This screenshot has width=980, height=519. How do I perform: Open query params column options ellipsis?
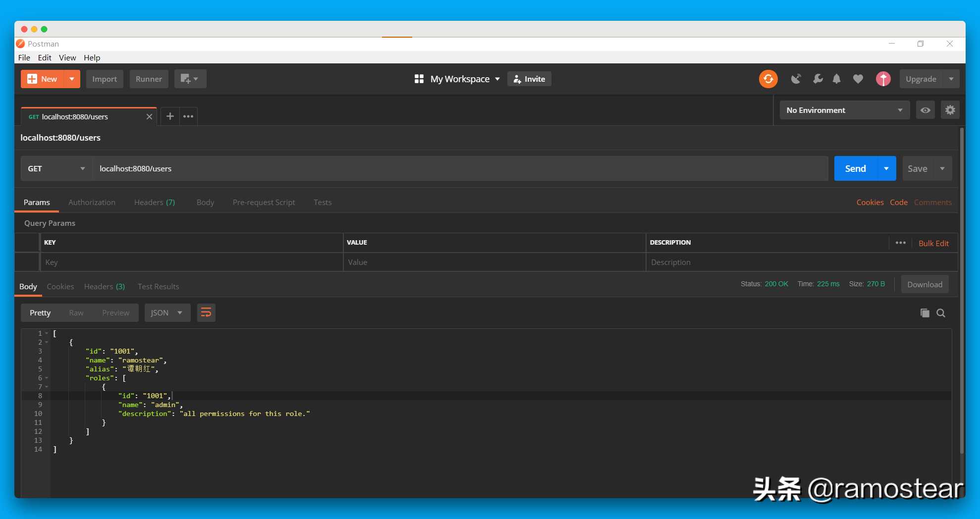coord(901,243)
